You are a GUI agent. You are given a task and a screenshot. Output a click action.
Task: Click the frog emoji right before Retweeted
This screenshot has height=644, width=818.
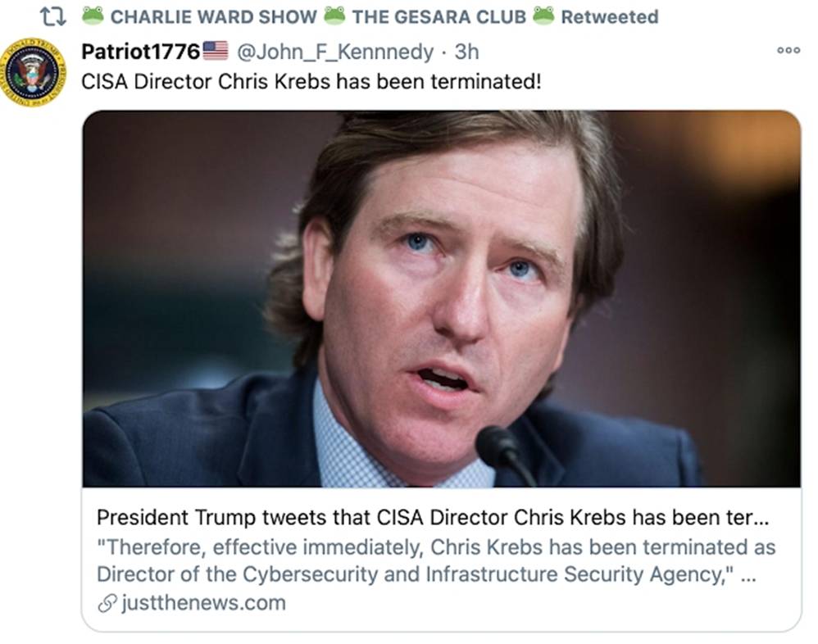point(543,16)
